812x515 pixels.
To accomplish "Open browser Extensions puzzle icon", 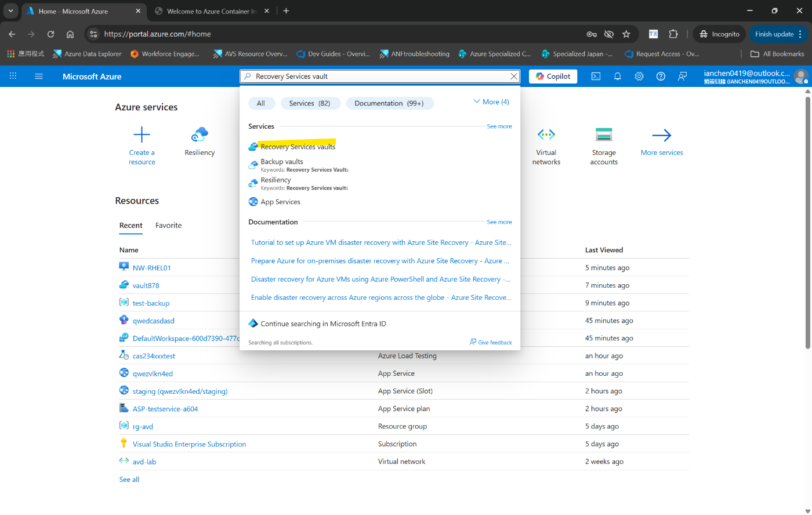I will click(x=673, y=34).
